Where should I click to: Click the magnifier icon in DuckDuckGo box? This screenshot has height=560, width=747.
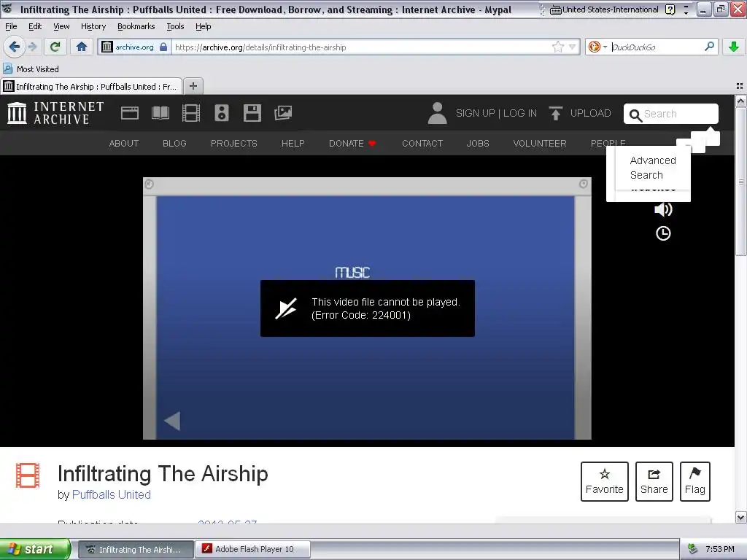pos(709,47)
